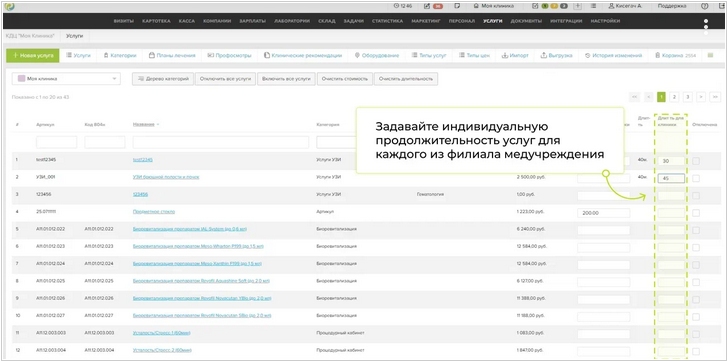Open Профосмотры tab icon

[x=210, y=56]
